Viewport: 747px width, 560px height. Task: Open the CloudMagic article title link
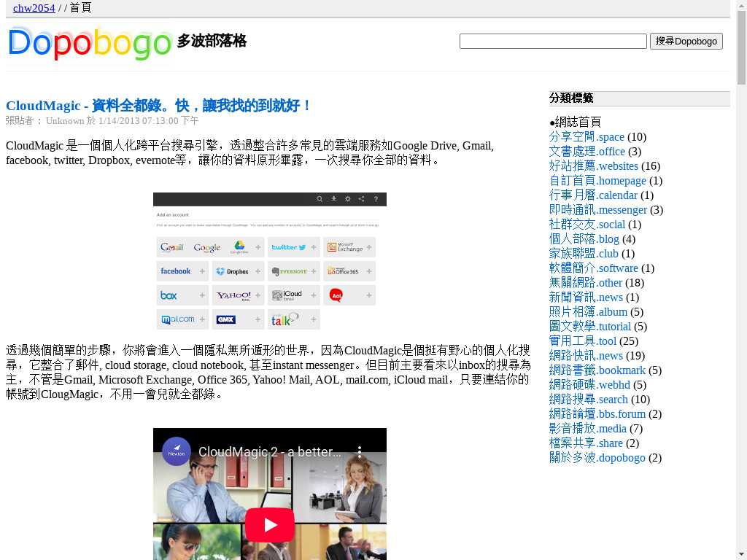coord(158,105)
